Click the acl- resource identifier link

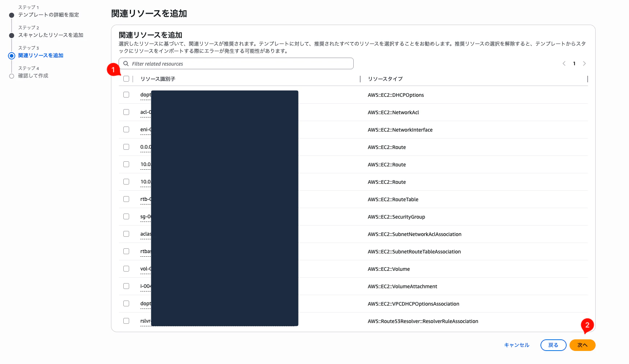(x=146, y=112)
